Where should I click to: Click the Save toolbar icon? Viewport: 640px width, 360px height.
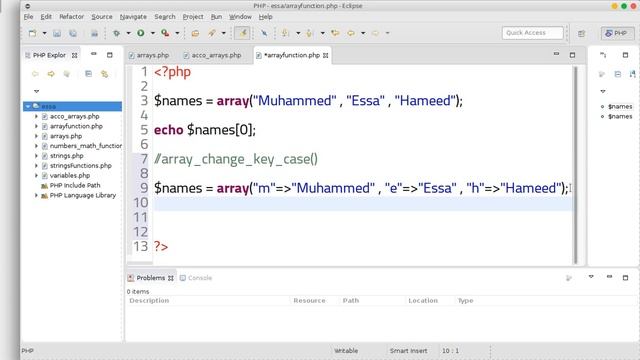57,33
